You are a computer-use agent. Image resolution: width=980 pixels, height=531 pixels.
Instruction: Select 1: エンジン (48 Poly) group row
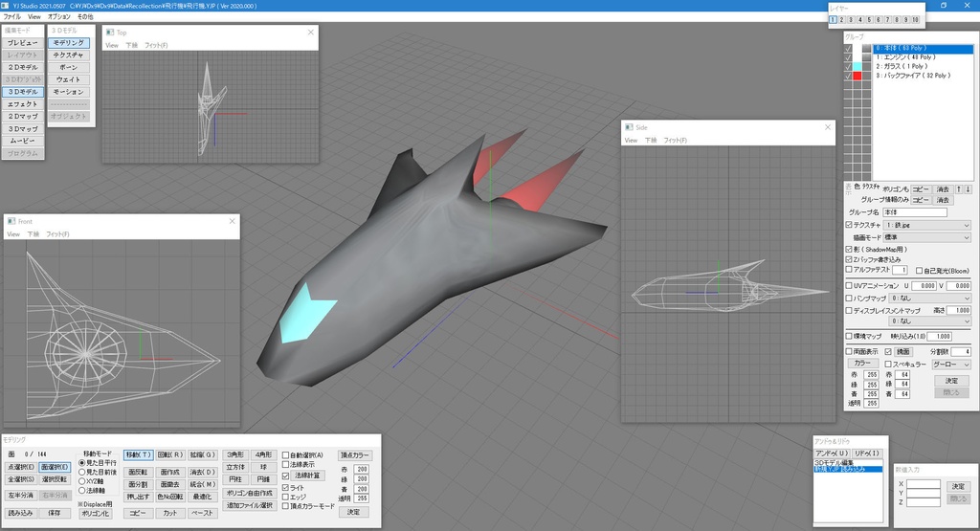923,56
